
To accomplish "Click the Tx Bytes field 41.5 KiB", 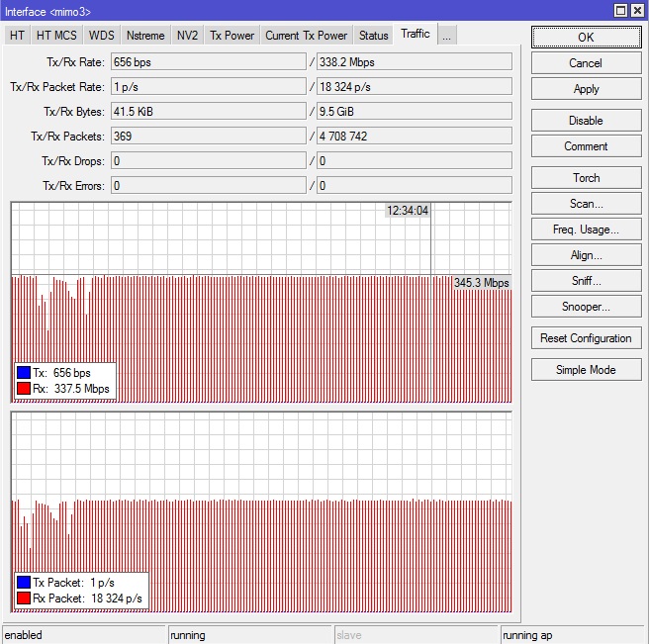I will tap(209, 112).
